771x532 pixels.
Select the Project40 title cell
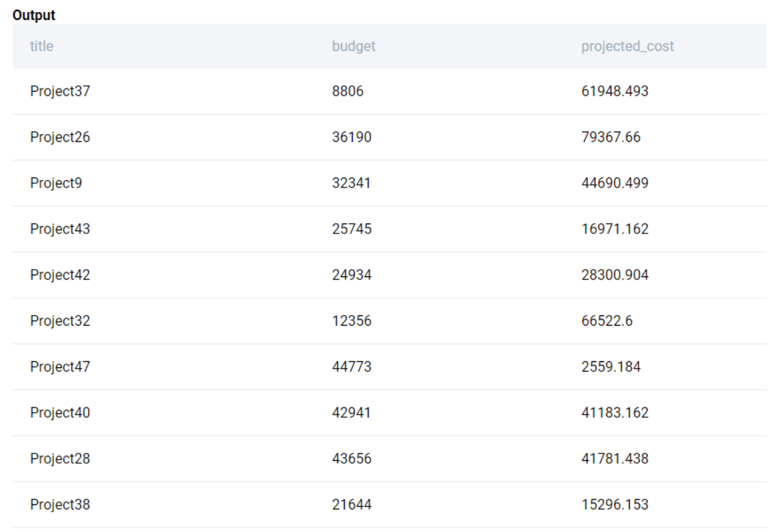pyautogui.click(x=60, y=413)
